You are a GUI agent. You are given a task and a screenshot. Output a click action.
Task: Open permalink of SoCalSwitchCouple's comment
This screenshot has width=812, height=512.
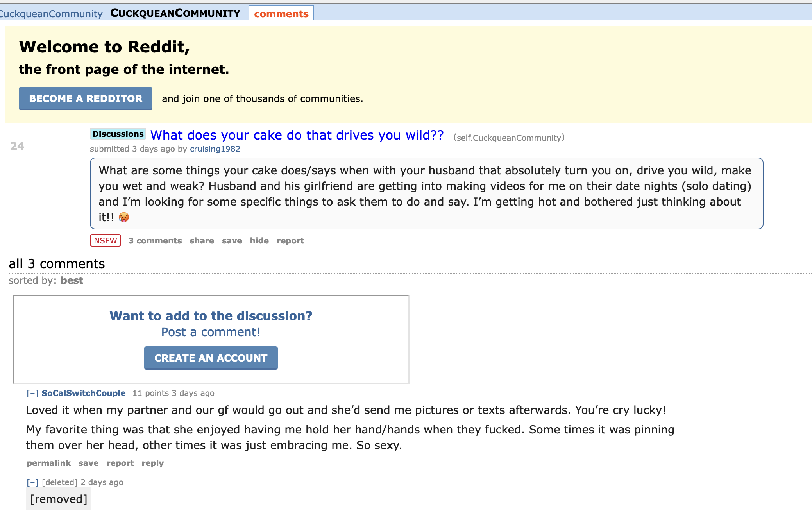48,463
